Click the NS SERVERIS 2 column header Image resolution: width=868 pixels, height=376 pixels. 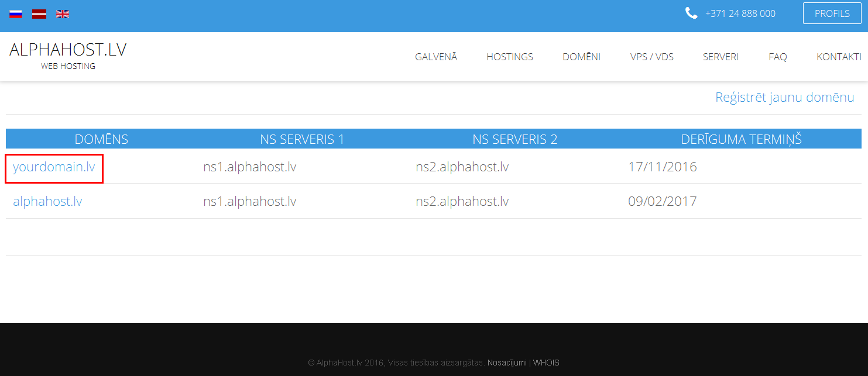pyautogui.click(x=515, y=139)
